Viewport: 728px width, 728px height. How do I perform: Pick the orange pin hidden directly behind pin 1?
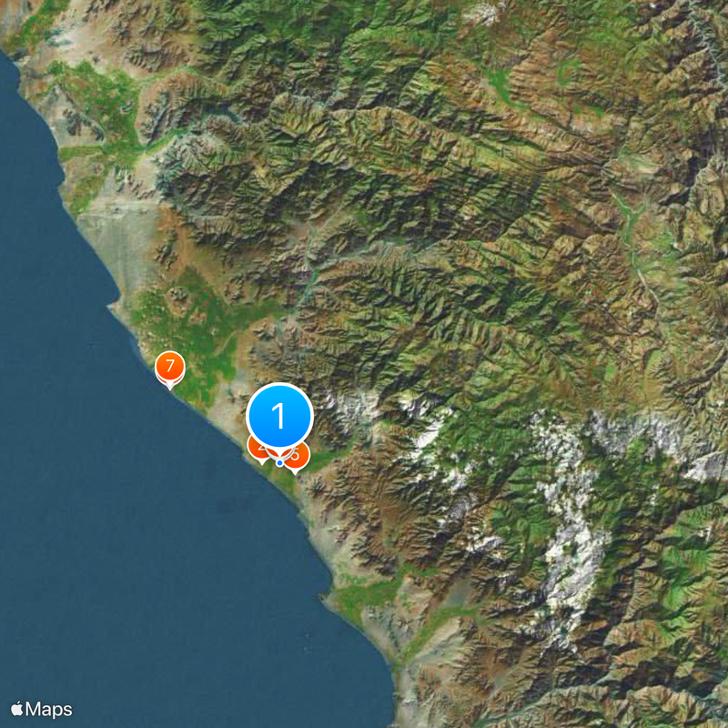point(279,452)
